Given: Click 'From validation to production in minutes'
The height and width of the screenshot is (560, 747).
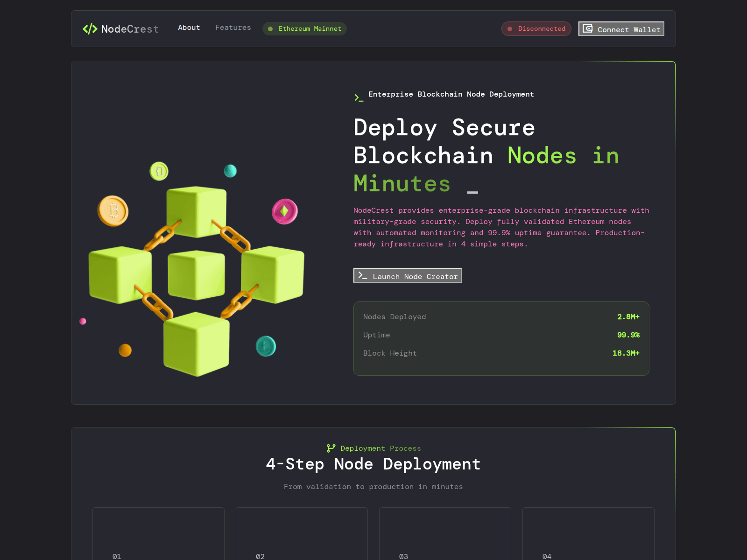Looking at the screenshot, I should tap(373, 487).
